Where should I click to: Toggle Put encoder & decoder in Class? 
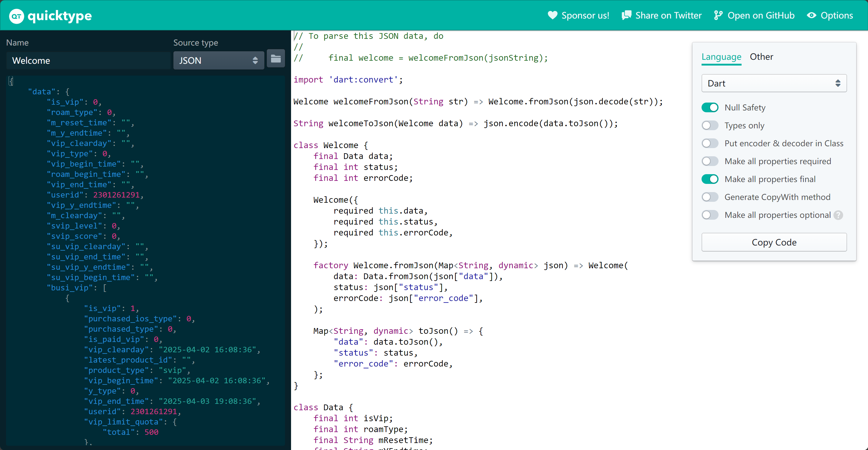(710, 143)
